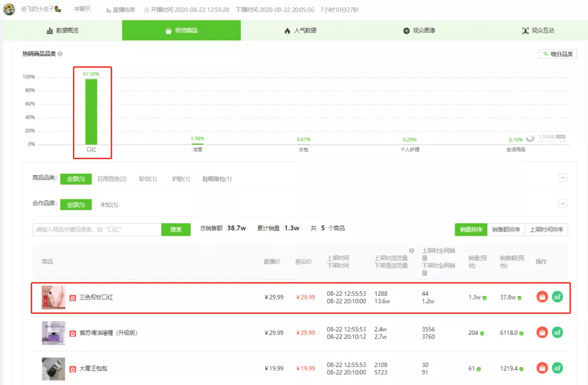This screenshot has width=588, height=385.
Task: Open green trend chart icon for 大胃王包包
Action: [x=558, y=368]
